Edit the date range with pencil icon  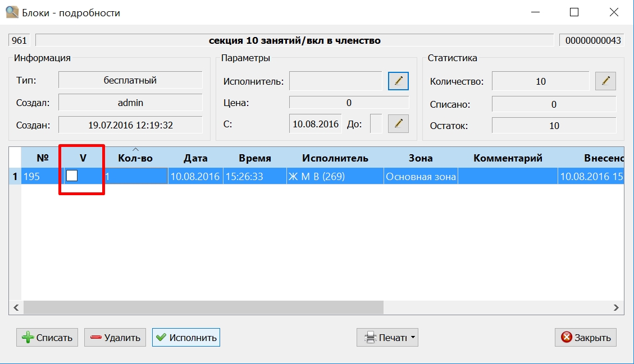coord(398,123)
